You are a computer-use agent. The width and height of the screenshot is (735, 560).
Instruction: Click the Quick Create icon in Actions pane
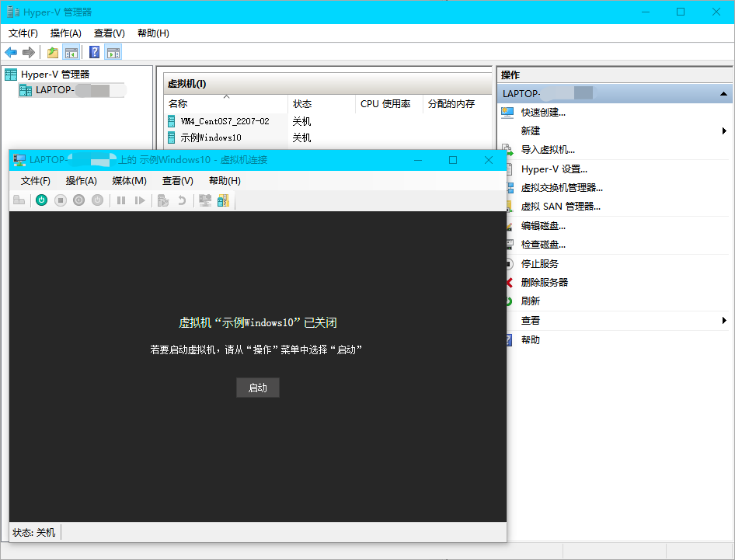pyautogui.click(x=507, y=113)
